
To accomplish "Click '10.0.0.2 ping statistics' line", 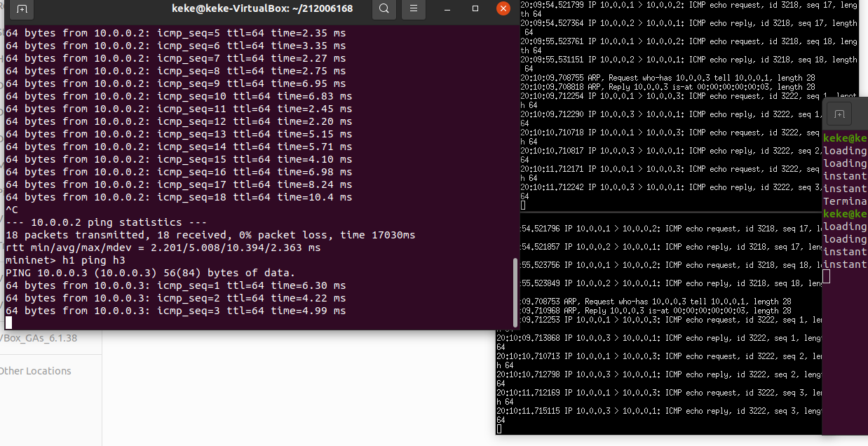I will pos(105,222).
